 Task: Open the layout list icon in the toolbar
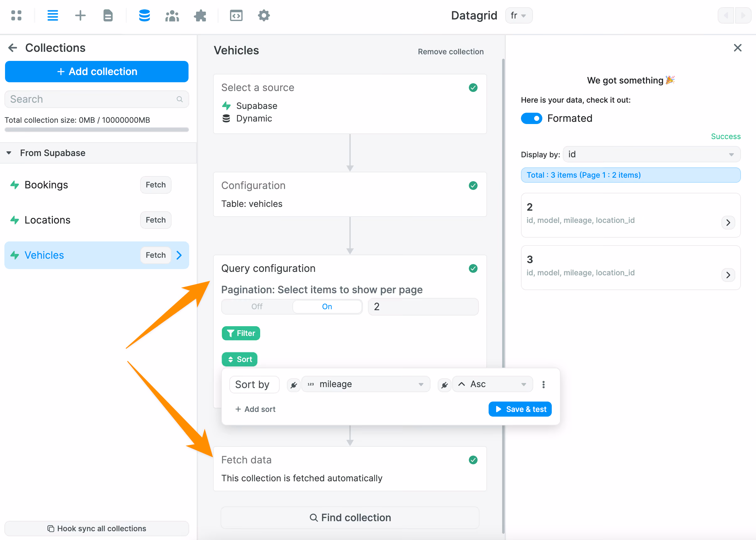tap(52, 15)
